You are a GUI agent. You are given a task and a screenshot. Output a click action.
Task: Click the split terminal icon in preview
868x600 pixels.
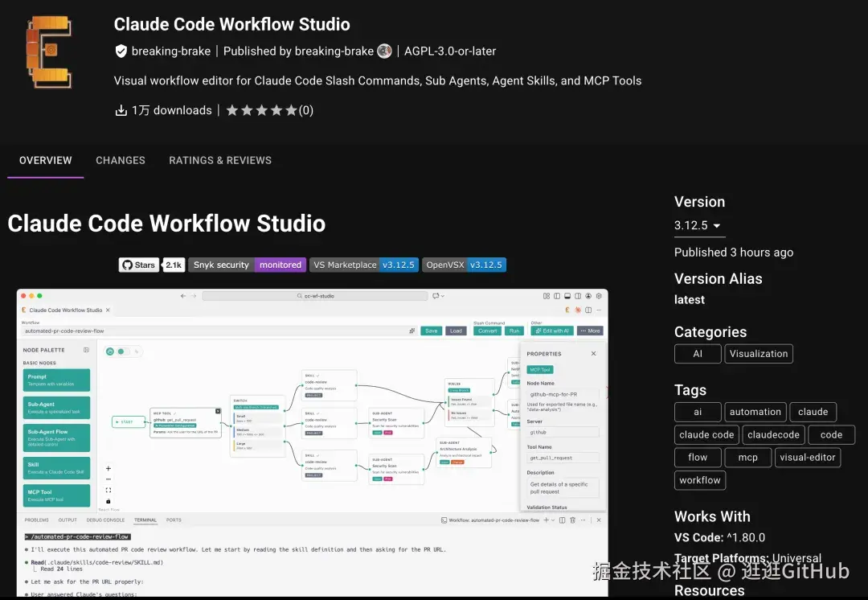pyautogui.click(x=562, y=520)
